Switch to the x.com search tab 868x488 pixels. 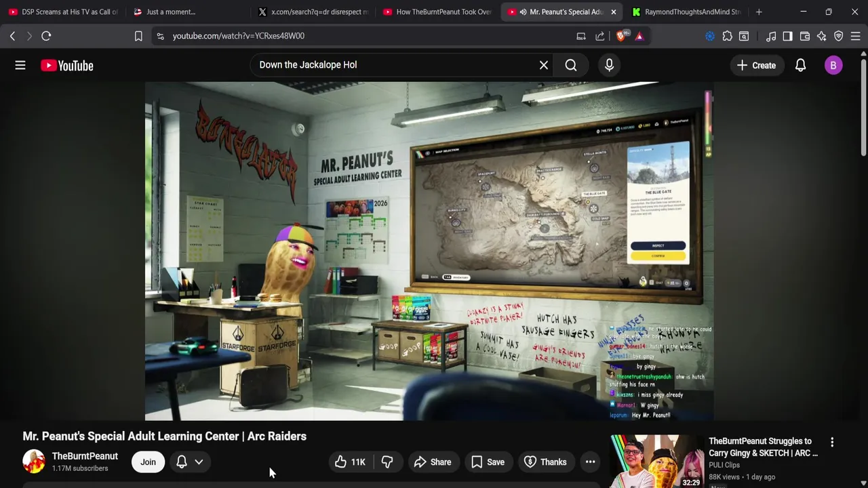click(x=313, y=12)
